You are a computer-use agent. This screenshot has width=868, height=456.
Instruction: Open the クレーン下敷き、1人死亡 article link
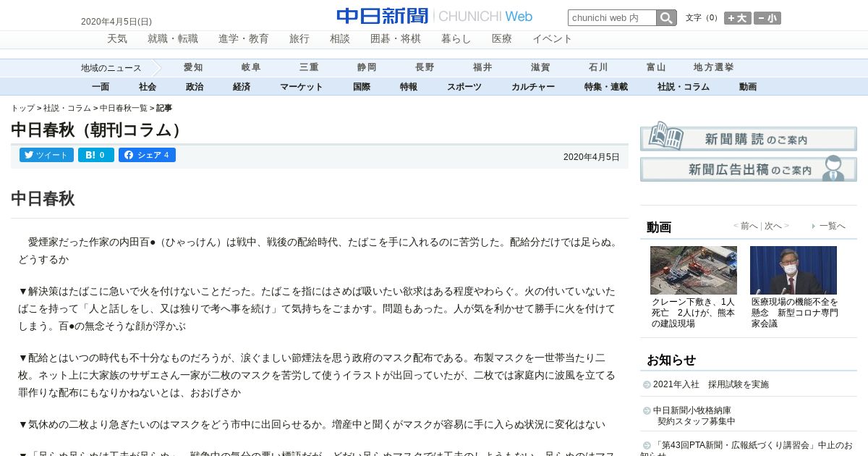pos(693,313)
